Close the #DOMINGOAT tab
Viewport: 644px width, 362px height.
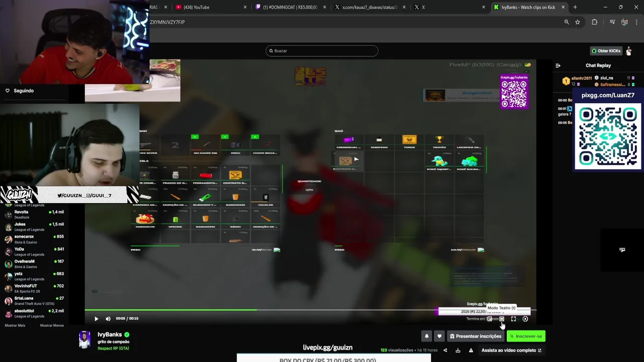click(325, 7)
